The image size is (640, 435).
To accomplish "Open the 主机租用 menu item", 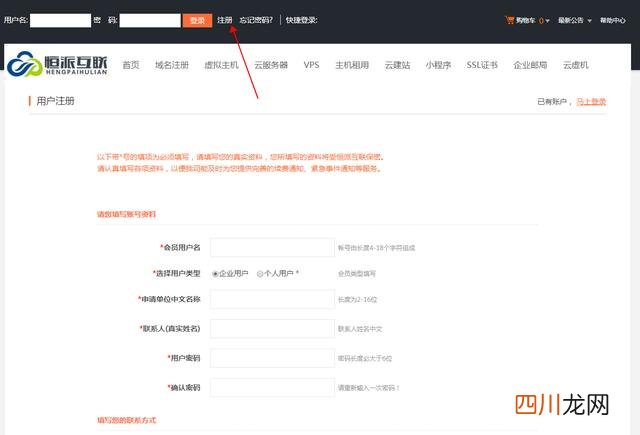I will (352, 65).
